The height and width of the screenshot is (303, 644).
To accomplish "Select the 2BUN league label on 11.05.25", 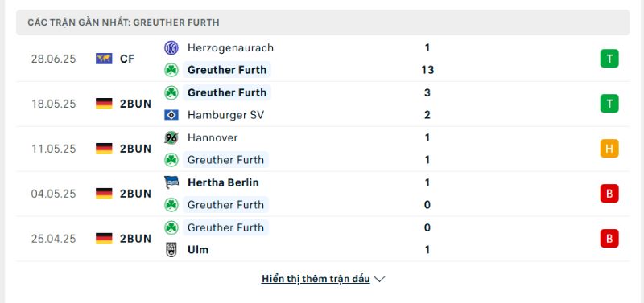I will pos(135,149).
